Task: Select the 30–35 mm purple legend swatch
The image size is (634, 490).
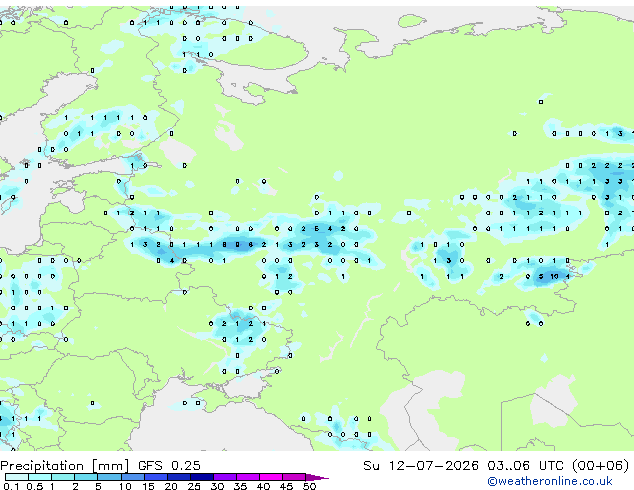Action: [x=224, y=477]
